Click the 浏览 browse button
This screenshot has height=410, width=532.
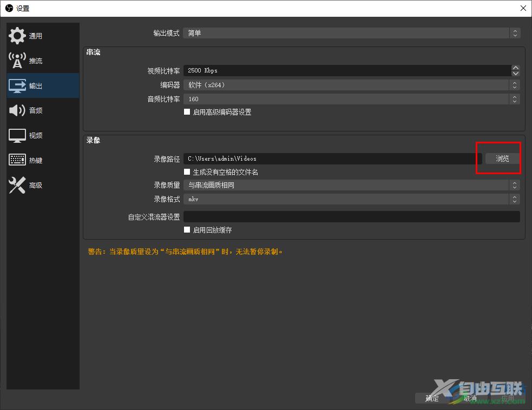pos(502,158)
